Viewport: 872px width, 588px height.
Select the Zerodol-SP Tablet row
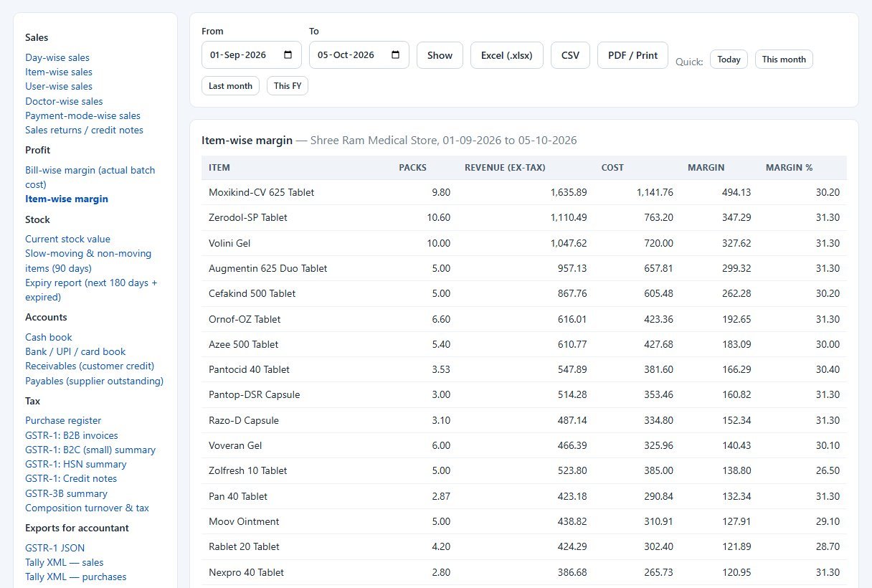[524, 217]
